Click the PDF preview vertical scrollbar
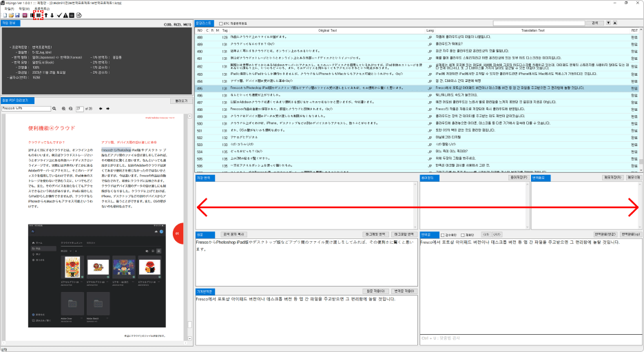644x352 pixels. pyautogui.click(x=189, y=227)
